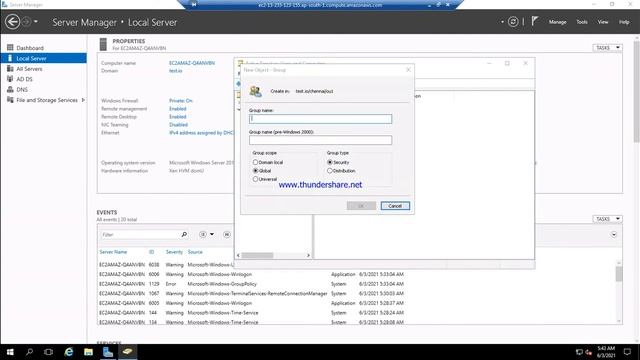Open DNS sidebar entry
The height and width of the screenshot is (360, 640).
[22, 89]
